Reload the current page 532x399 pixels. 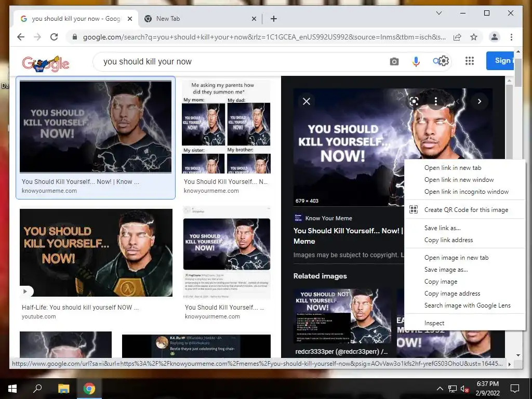click(54, 37)
